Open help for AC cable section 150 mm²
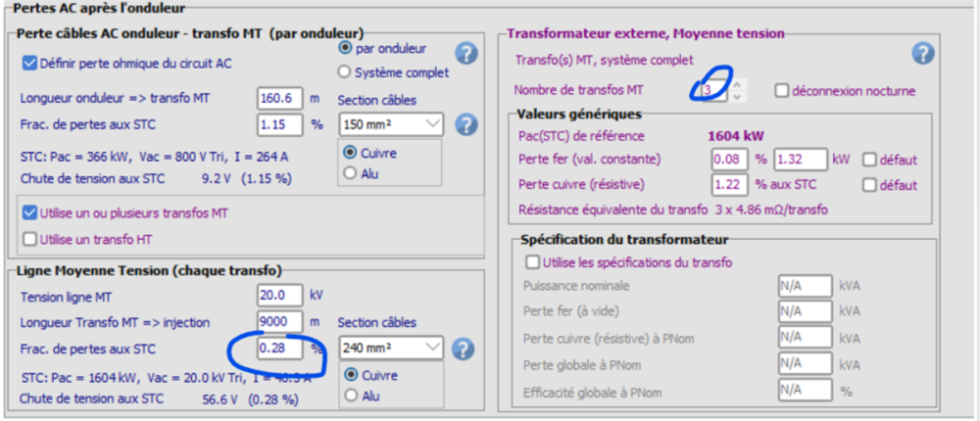The height and width of the screenshot is (421, 980). pos(466,124)
